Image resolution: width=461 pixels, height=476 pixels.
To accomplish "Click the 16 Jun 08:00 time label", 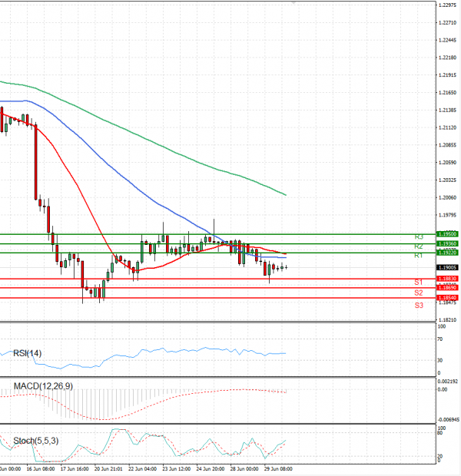I will [x=41, y=469].
